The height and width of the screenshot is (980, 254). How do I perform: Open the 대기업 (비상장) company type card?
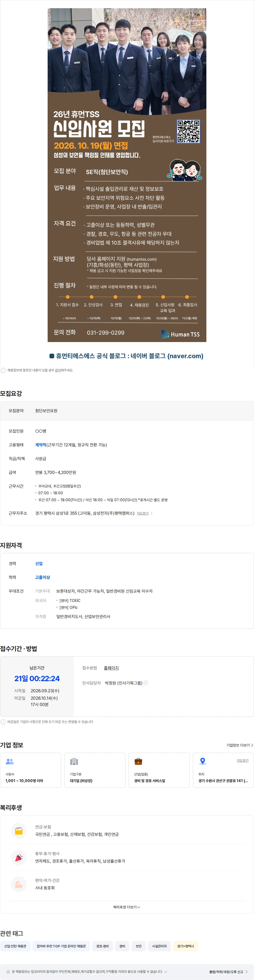pyautogui.click(x=94, y=770)
